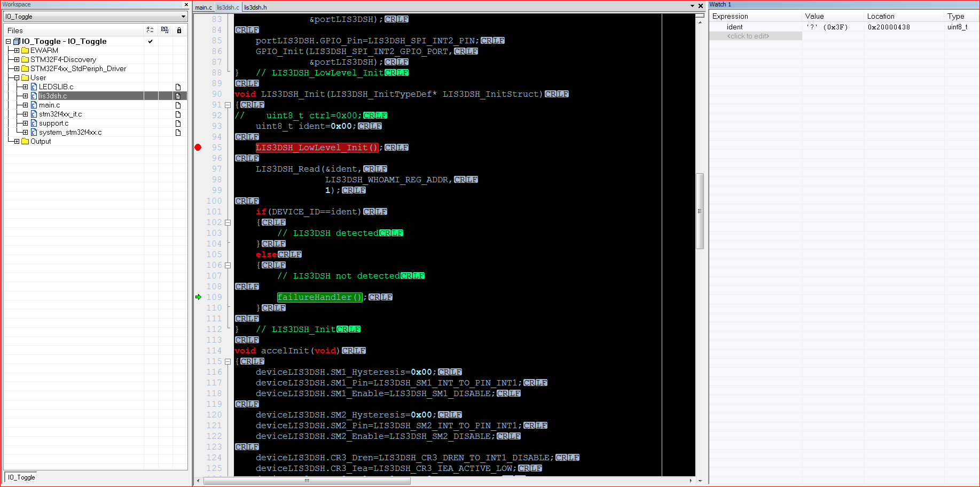Select lis3dsh.c in the workspace tree
The height and width of the screenshot is (487, 980).
tap(53, 96)
